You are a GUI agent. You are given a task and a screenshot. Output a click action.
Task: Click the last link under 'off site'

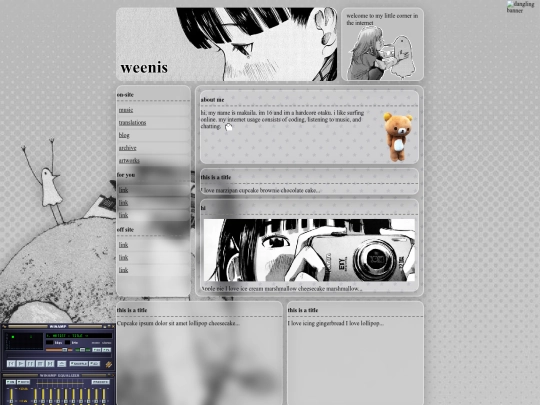[x=123, y=270]
